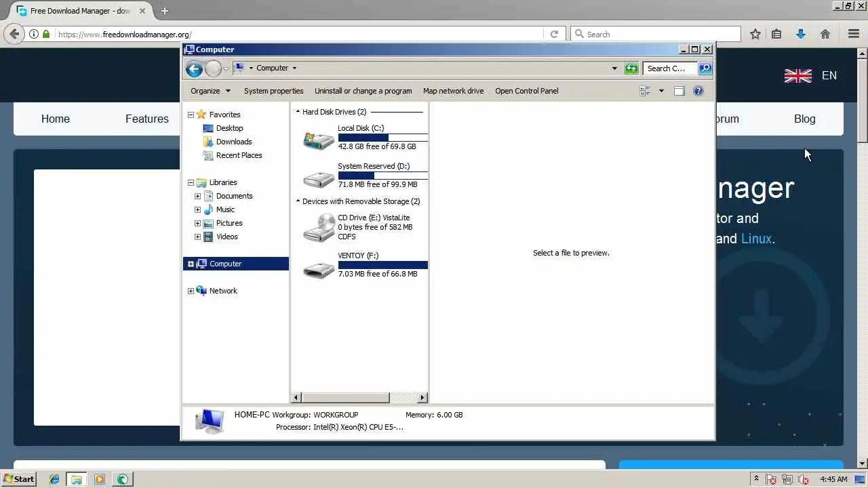Expand the Pictures library node
The width and height of the screenshot is (868, 488).
[x=197, y=223]
